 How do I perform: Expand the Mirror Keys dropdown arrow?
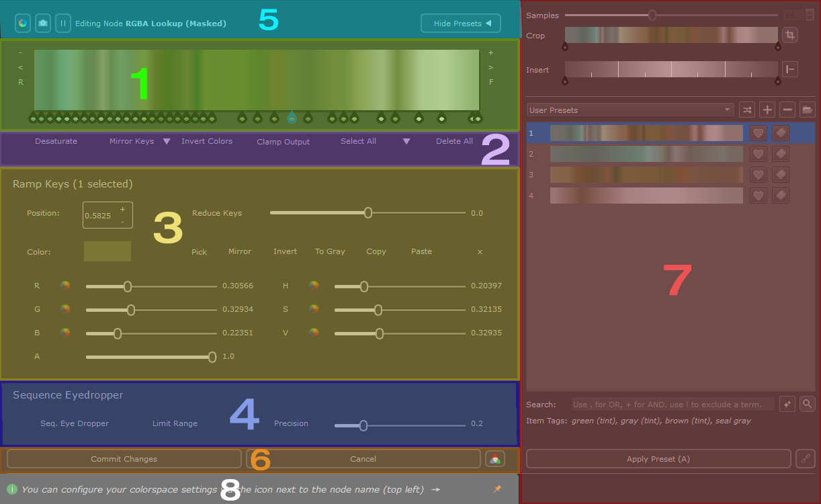point(167,142)
